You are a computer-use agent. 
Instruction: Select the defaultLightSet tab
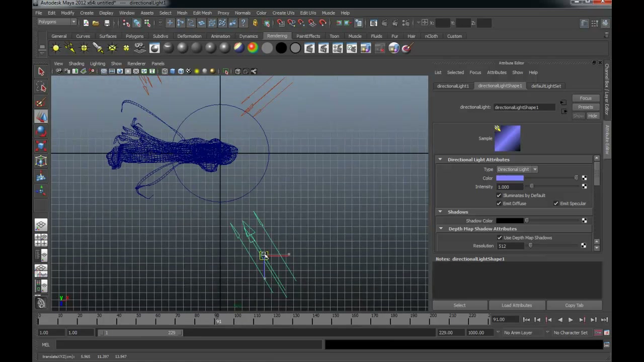pyautogui.click(x=546, y=86)
